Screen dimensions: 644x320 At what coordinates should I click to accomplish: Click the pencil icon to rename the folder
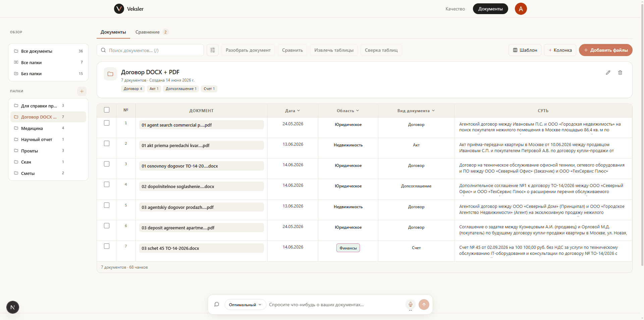[608, 73]
